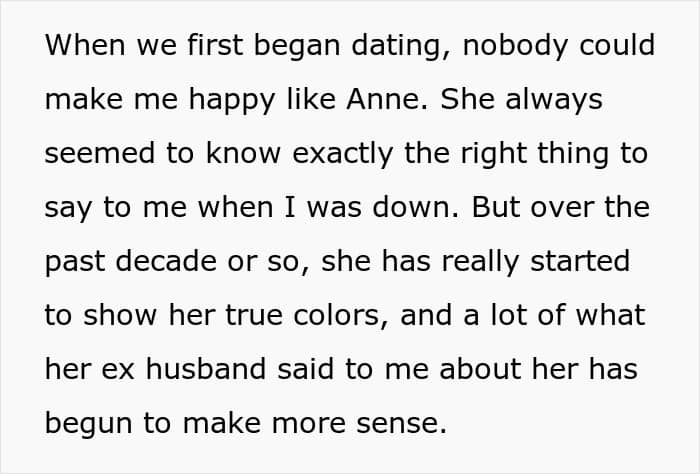
Task: Click the word "first" in opening line
Action: pos(215,45)
